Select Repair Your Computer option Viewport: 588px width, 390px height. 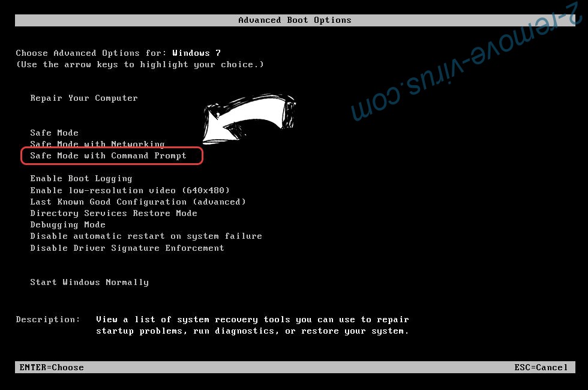pos(84,98)
